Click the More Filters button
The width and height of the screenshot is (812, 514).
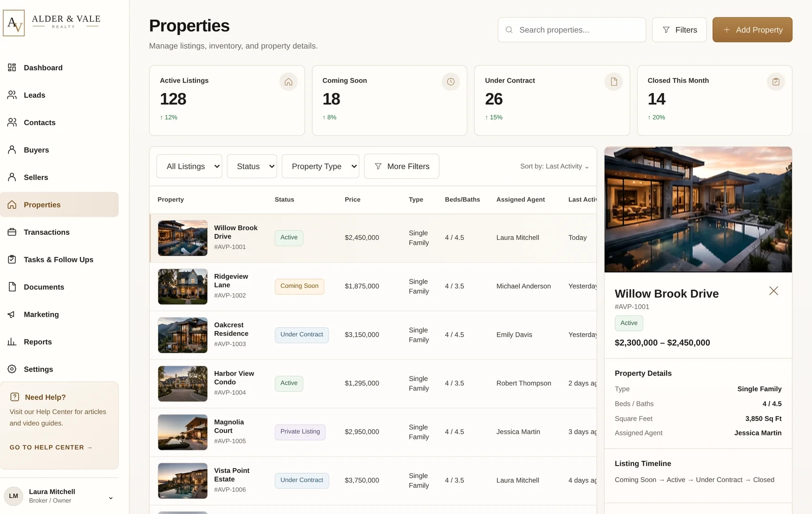[x=401, y=166]
